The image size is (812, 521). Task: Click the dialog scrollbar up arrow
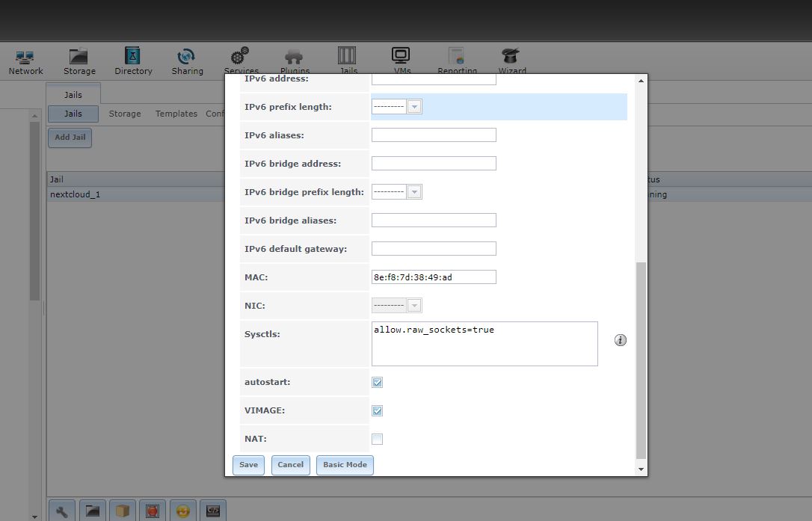tap(641, 81)
